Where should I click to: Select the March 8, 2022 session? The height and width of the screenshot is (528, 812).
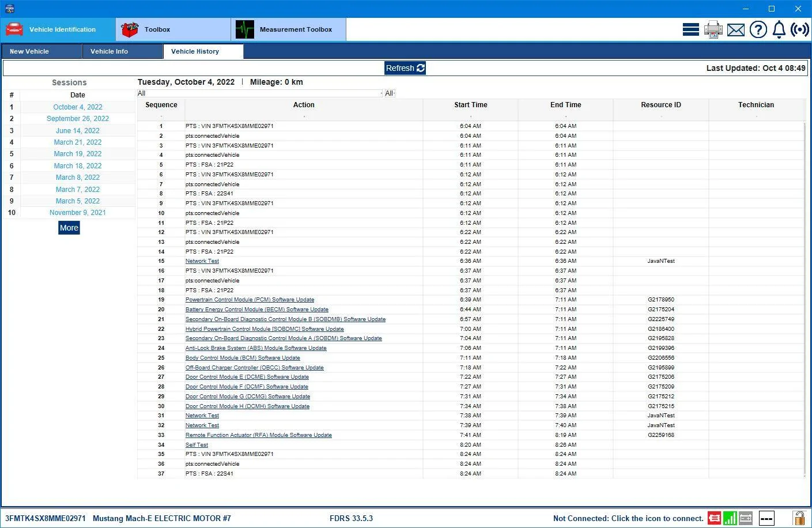click(x=78, y=178)
